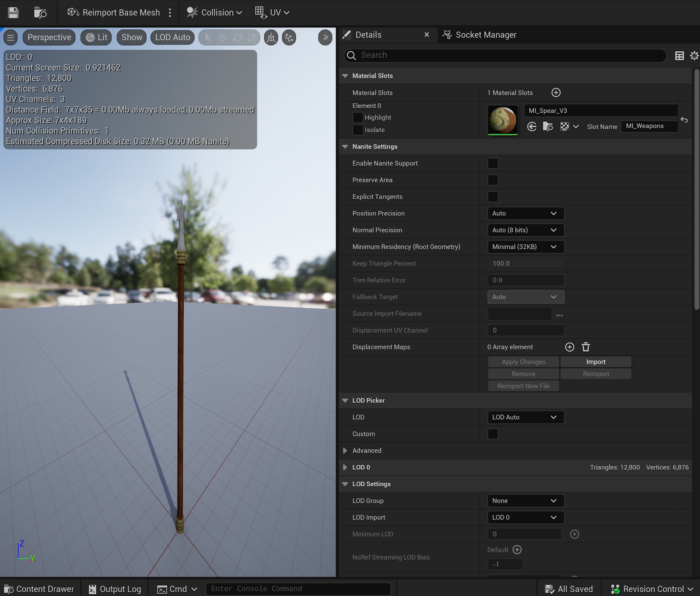Open Minimum Residency dropdown
Screen dimensions: 700x596
[x=526, y=247]
